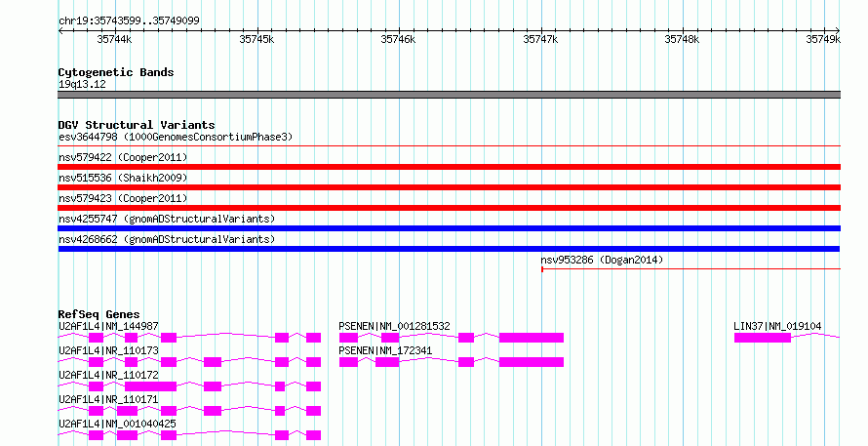Click the red bar under nsv579422

pos(449,167)
